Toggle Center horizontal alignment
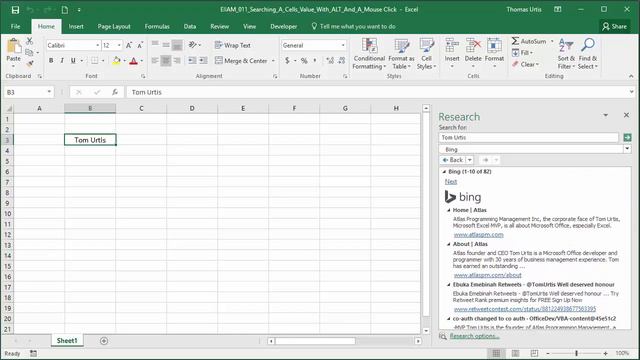The width and height of the screenshot is (640, 360). (166, 60)
